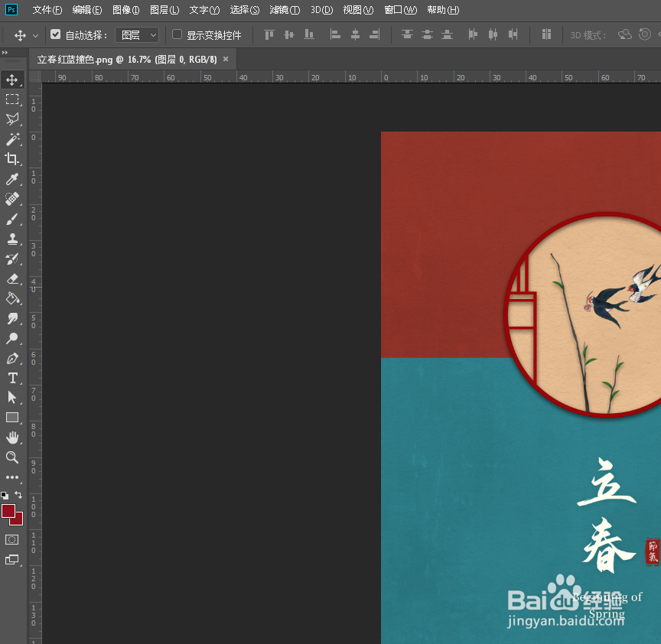
Task: Open the 帮助(H) menu
Action: tap(443, 10)
